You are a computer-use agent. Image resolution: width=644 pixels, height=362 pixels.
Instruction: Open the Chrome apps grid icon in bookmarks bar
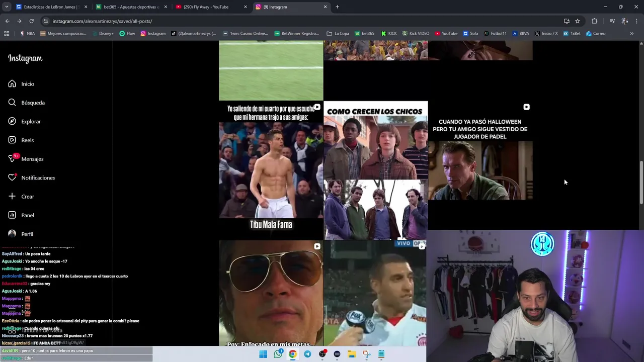(x=7, y=34)
